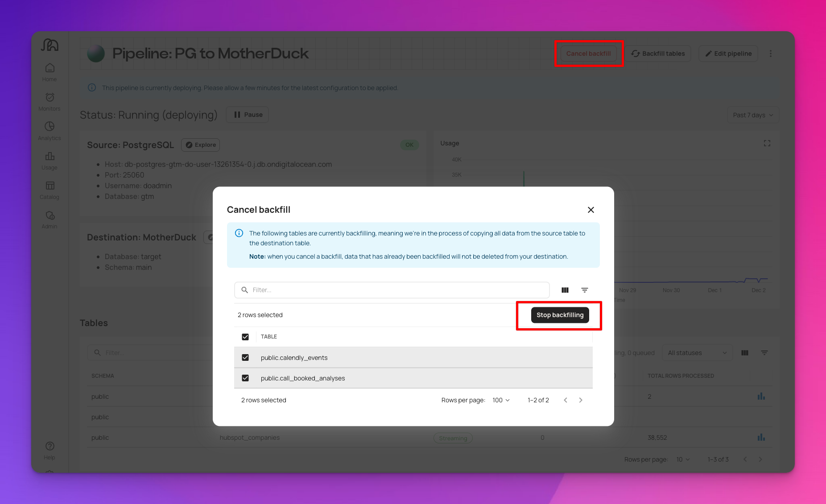
Task: Click the Stop backfilling button
Action: click(x=560, y=315)
